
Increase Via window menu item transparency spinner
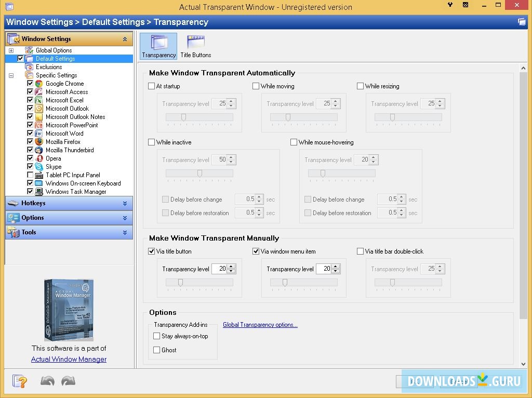(336, 267)
